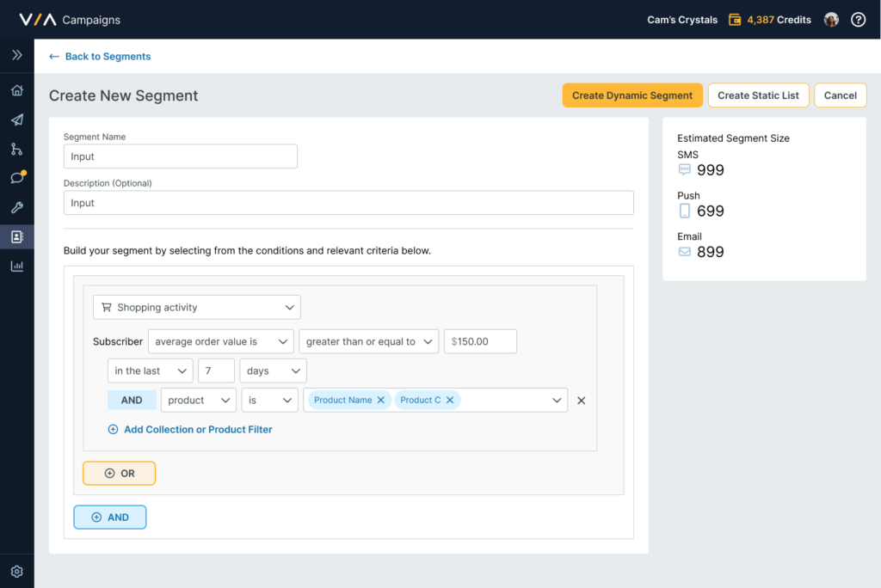Image resolution: width=881 pixels, height=588 pixels.
Task: Open the analytics bar chart icon
Action: (16, 266)
